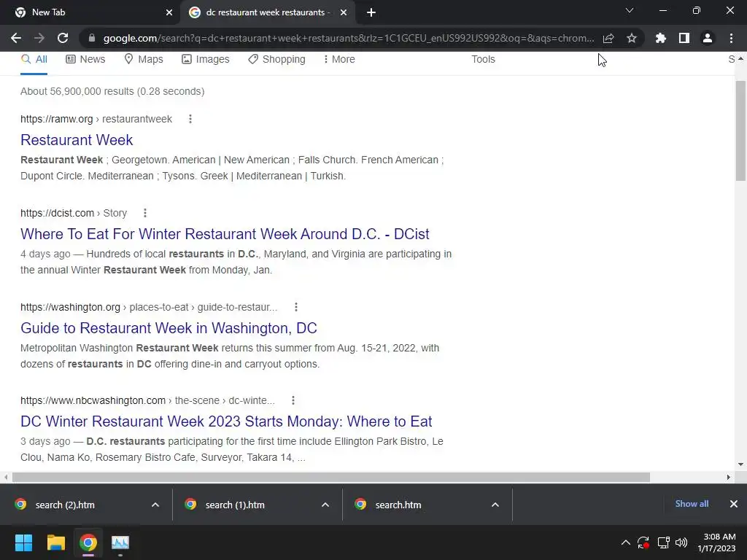Close the New Tab tab
Screen dimensions: 747x560
pyautogui.click(x=169, y=12)
